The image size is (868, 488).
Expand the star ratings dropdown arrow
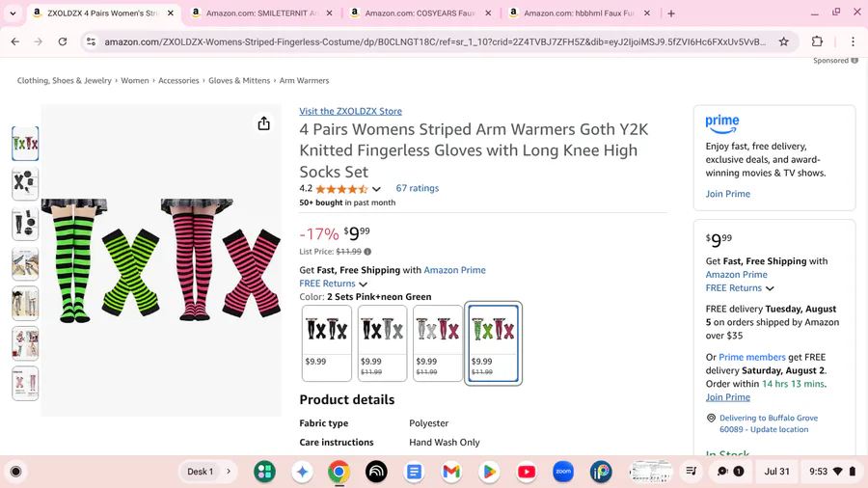pos(376,189)
